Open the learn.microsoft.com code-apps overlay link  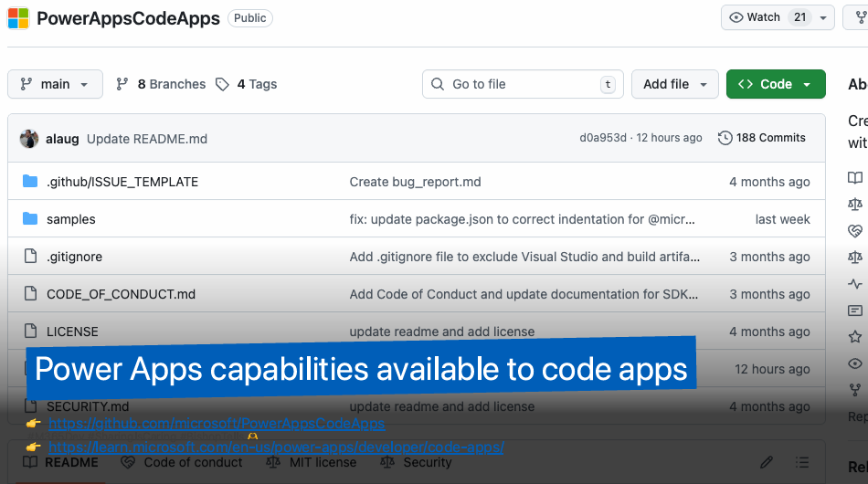pyautogui.click(x=276, y=447)
